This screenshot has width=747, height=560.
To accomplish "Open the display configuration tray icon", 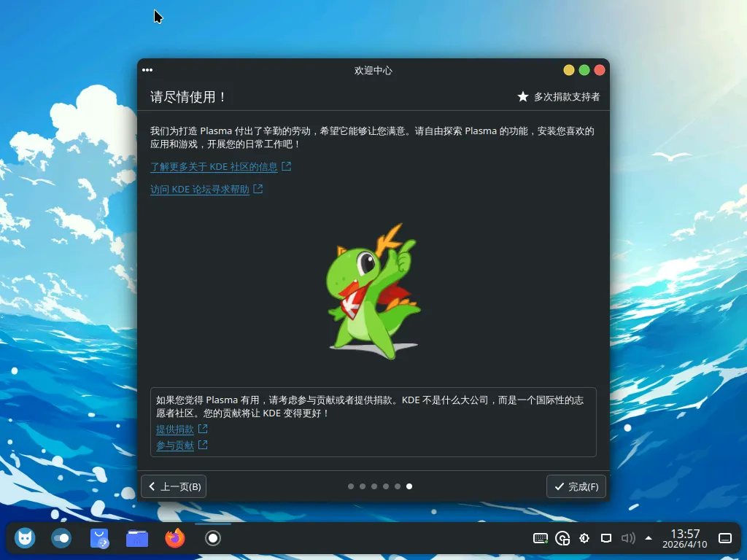I will [606, 539].
